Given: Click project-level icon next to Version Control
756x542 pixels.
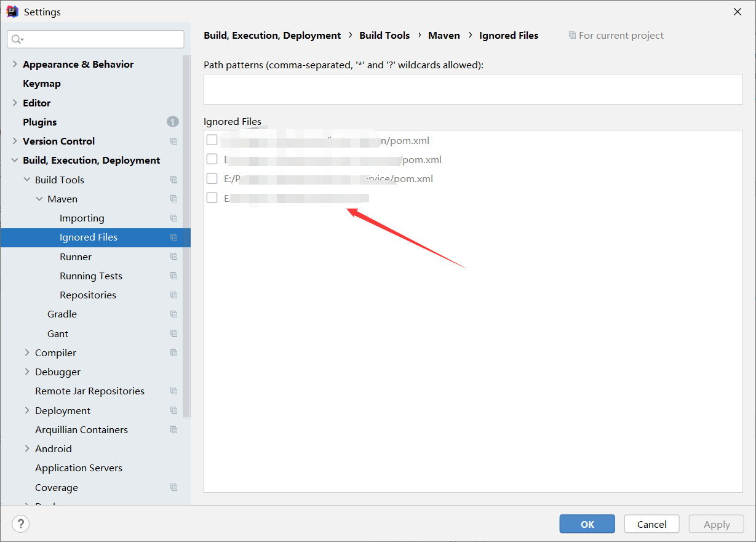Looking at the screenshot, I should tap(173, 141).
